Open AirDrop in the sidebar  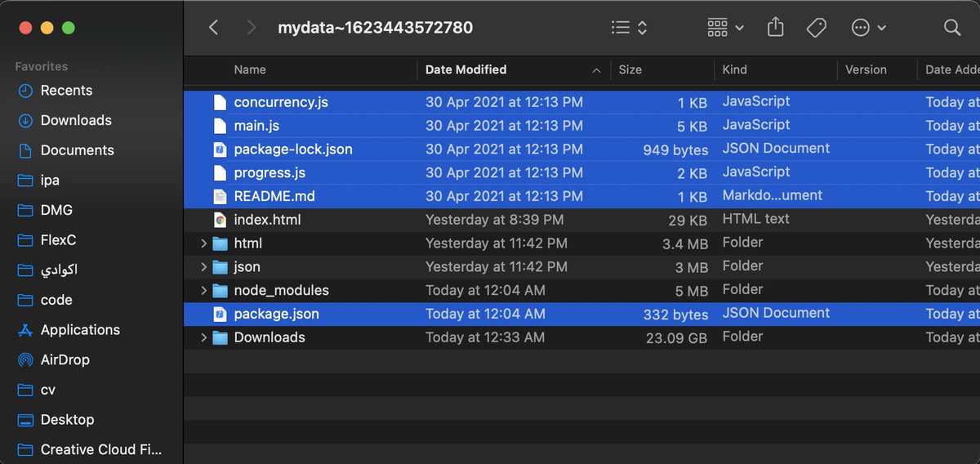pos(55,359)
